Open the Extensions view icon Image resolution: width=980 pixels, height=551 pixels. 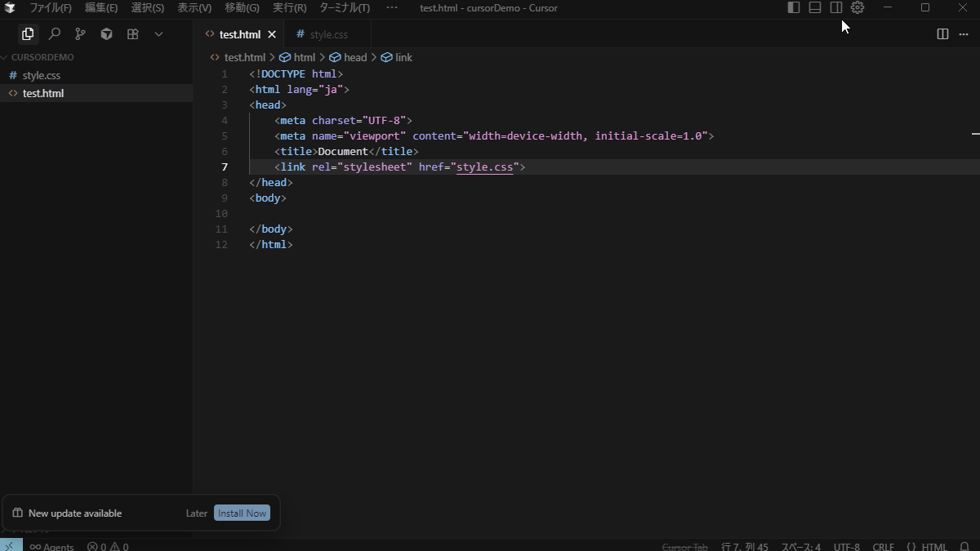click(132, 34)
